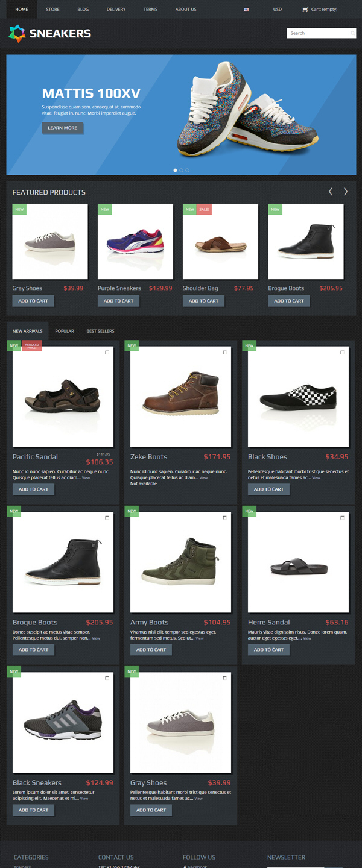362x868 pixels.
Task: Click the $171.95 price of Zeke Boots
Action: point(217,457)
